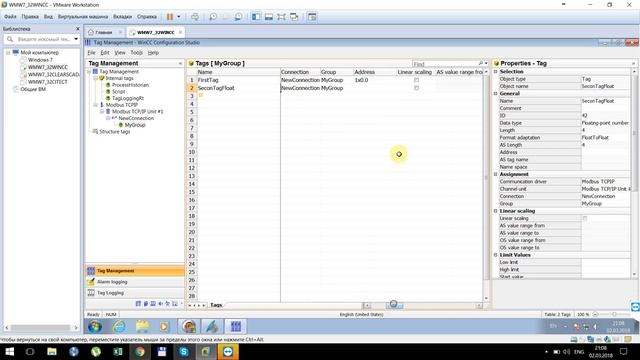Click the guest system tray volume icon

596,327
